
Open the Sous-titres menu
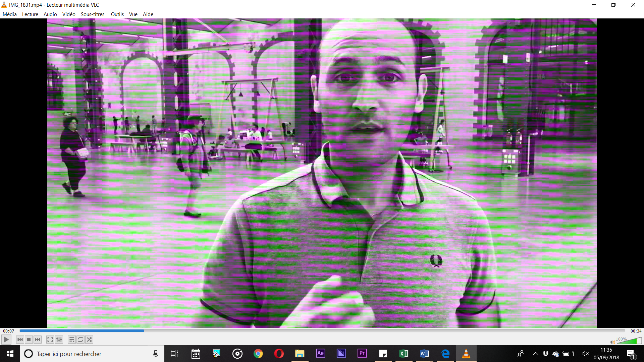93,14
